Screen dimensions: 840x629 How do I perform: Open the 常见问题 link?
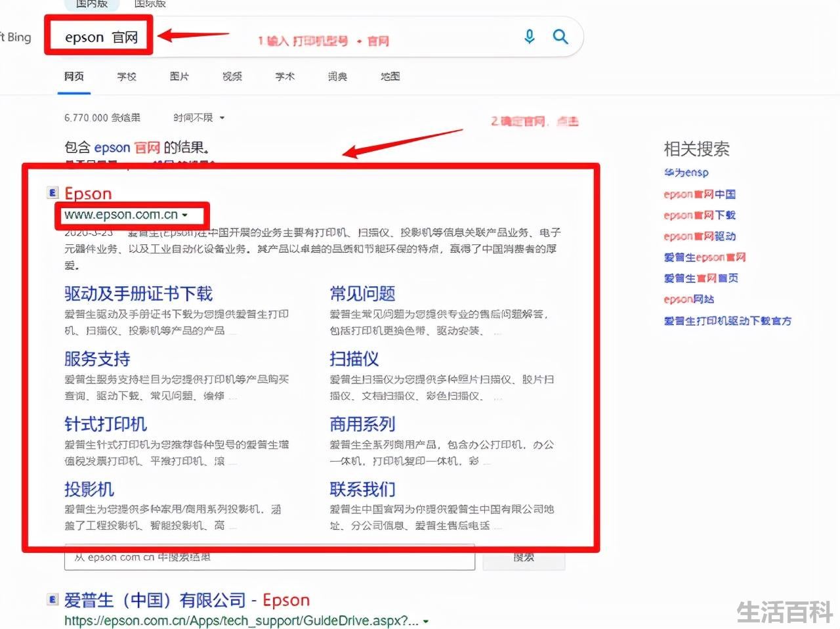(x=362, y=293)
